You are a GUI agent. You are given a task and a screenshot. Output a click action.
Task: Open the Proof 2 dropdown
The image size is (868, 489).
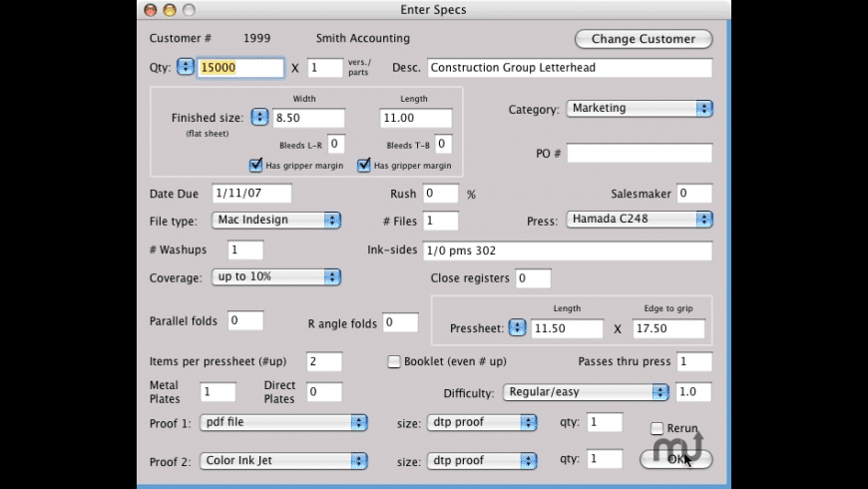click(x=283, y=461)
